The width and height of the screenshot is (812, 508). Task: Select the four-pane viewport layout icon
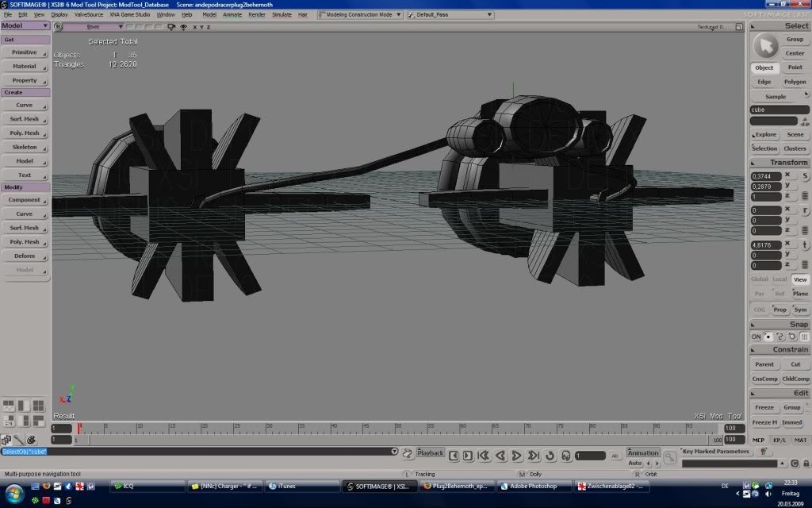(x=38, y=406)
